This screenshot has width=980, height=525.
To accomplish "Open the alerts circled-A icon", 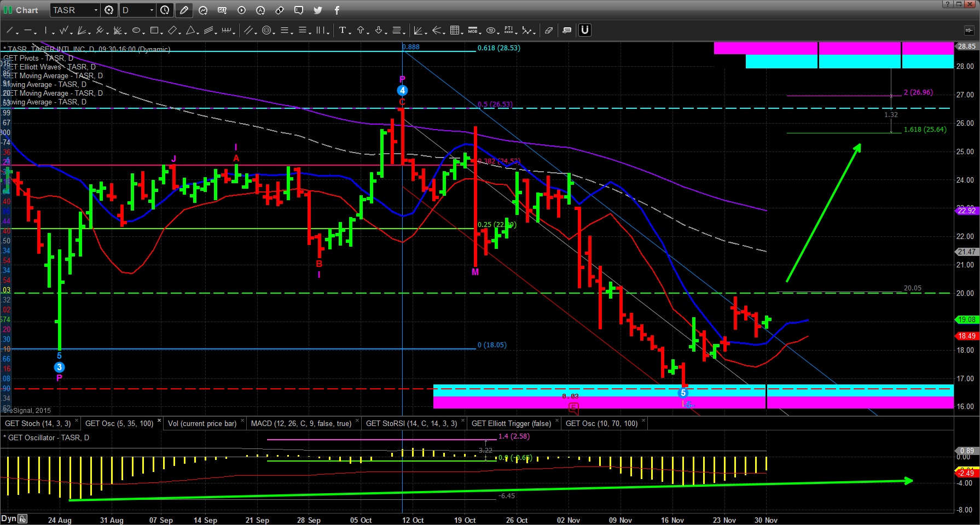I will pyautogui.click(x=260, y=10).
